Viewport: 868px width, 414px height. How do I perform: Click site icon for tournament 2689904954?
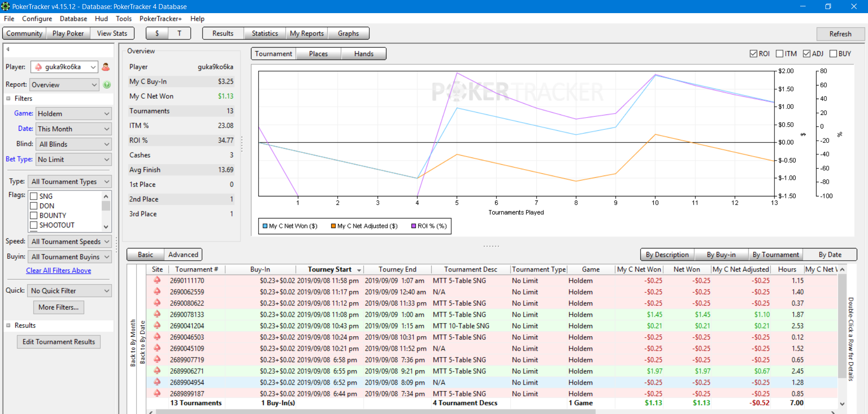click(157, 382)
